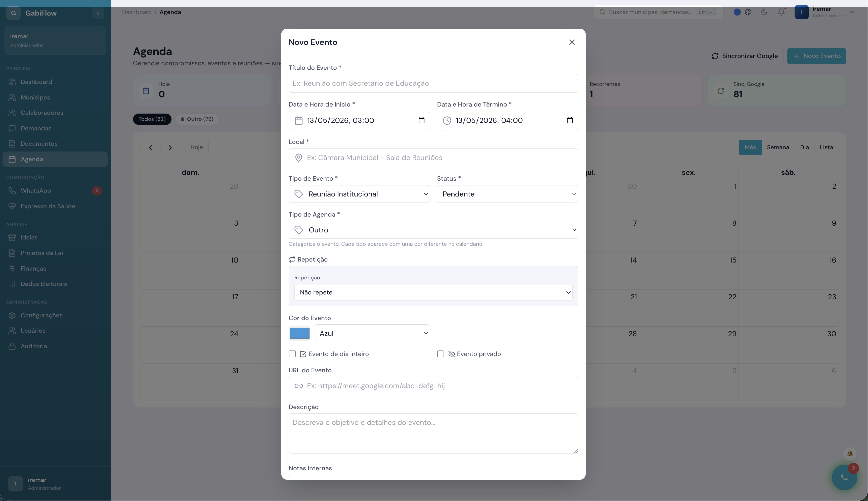
Task: Open the Cor do Evento Azul dropdown
Action: (372, 333)
